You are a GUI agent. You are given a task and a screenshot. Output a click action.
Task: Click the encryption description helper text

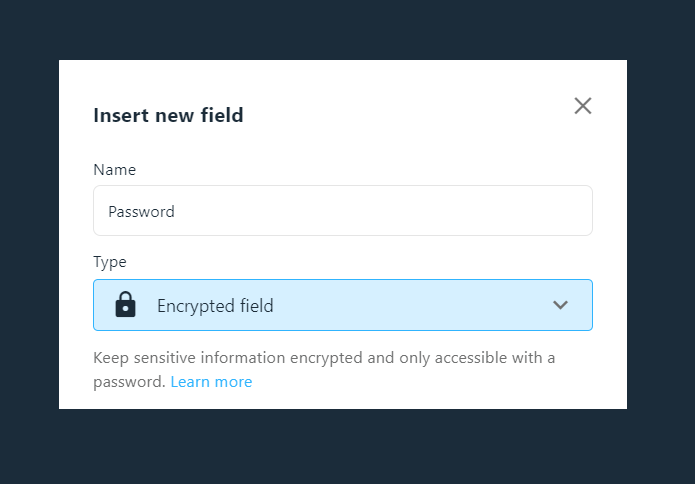click(324, 370)
